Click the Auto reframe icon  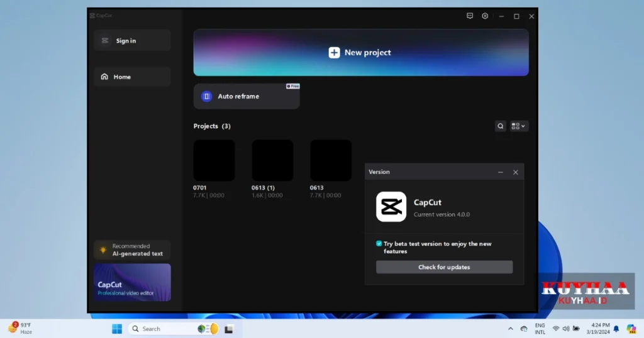[206, 97]
